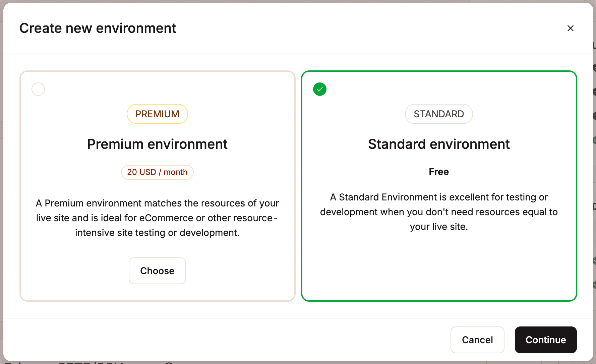Click the STANDARD badge
The height and width of the screenshot is (364, 596).
click(438, 114)
